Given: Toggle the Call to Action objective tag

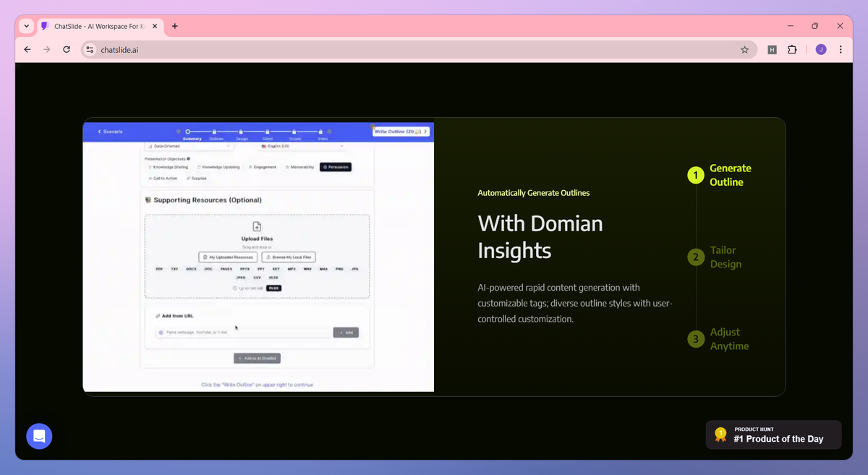Looking at the screenshot, I should [163, 178].
